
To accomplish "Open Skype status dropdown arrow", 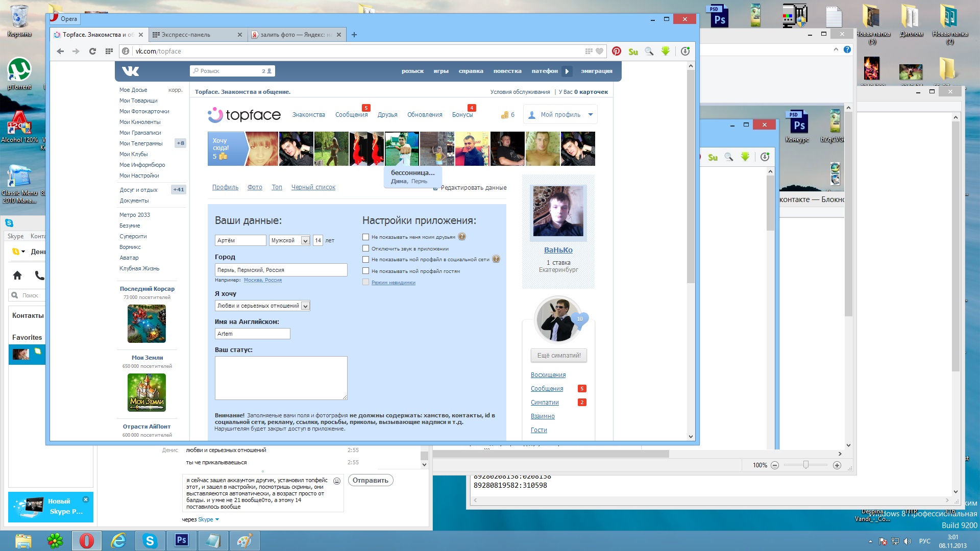I will tap(23, 252).
